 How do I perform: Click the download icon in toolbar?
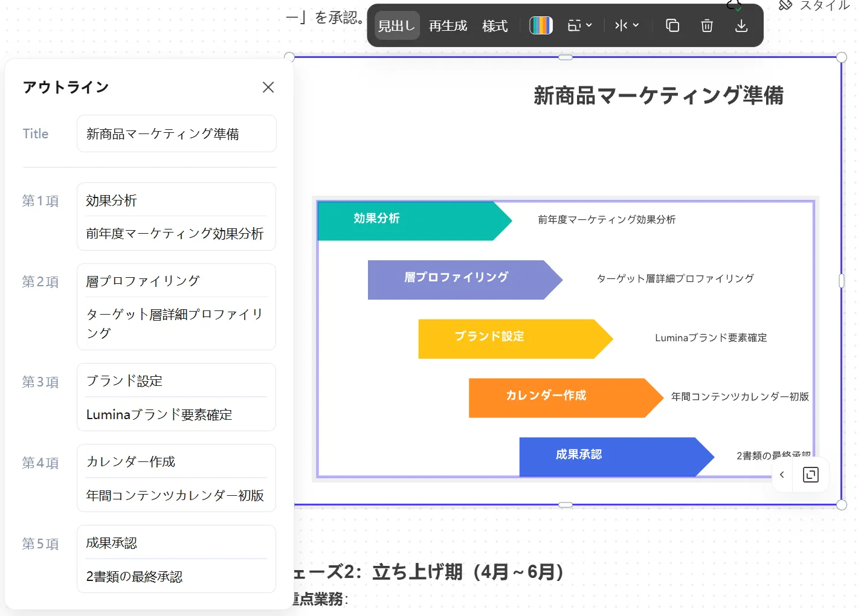pos(741,25)
